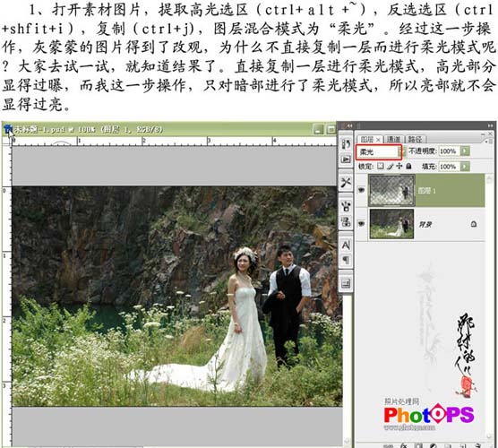Open the Character panel dock icon
The height and width of the screenshot is (448, 498).
[346, 245]
